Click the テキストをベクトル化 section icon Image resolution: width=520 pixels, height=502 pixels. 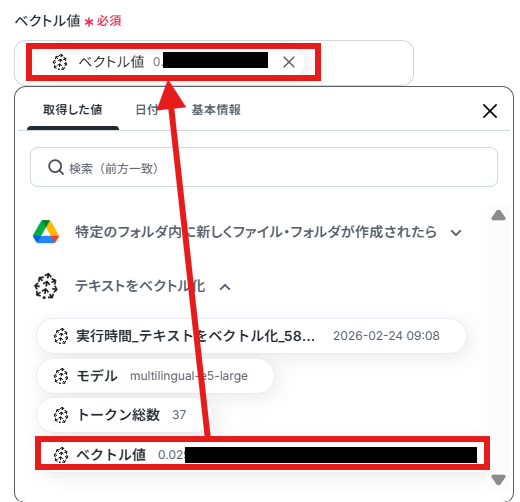pos(46,286)
